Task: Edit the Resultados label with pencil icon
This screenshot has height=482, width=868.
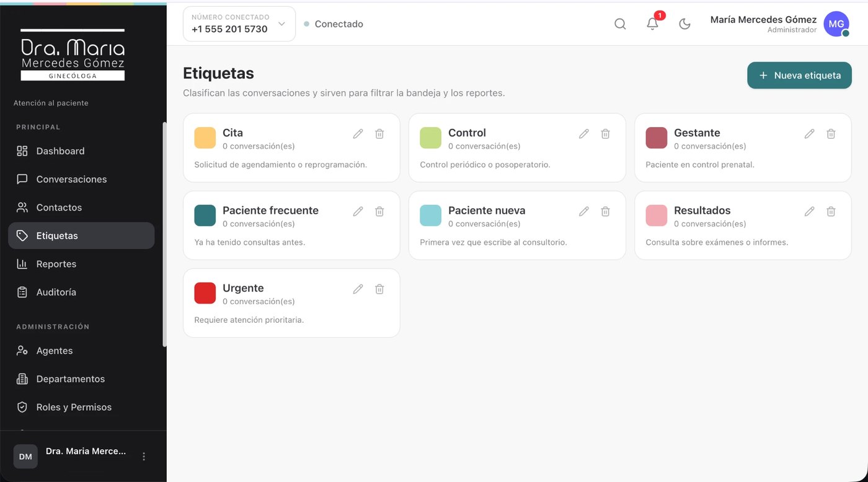Action: click(x=809, y=211)
